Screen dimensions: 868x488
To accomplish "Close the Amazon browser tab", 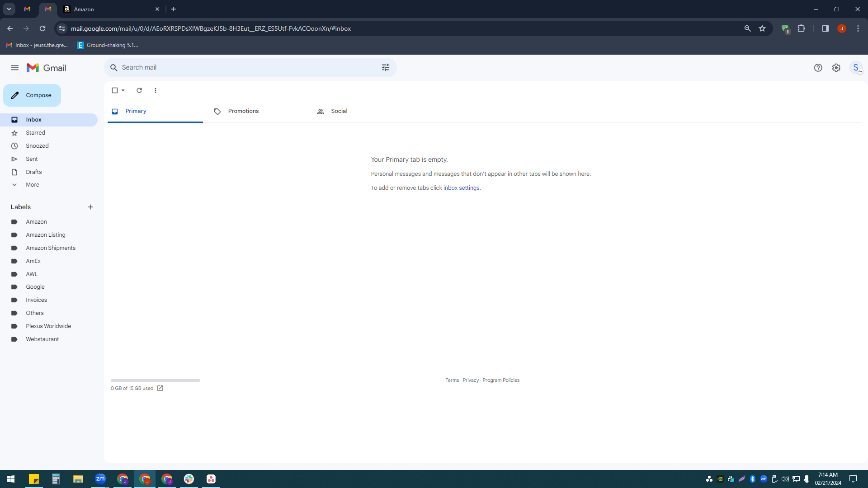I will pos(157,9).
